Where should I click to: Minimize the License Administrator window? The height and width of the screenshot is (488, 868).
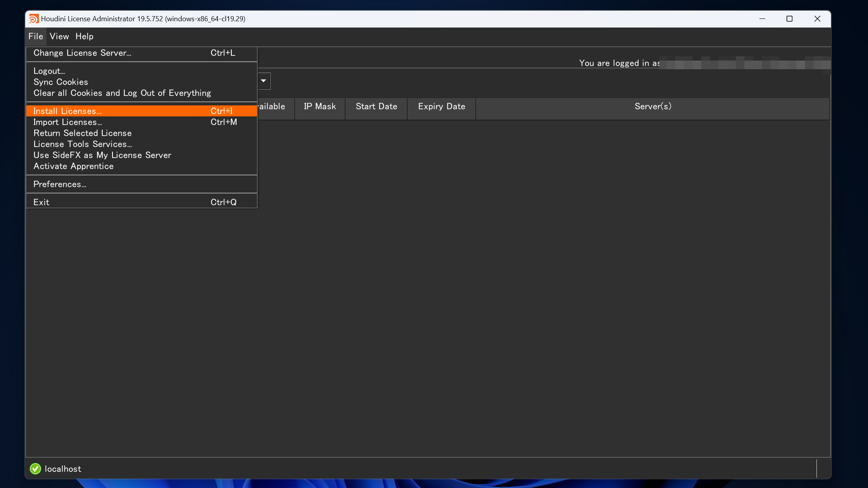[762, 19]
